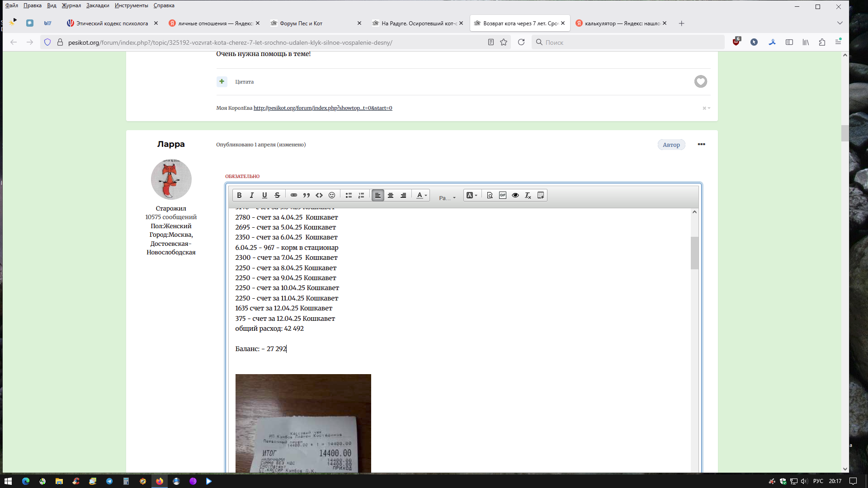Insert a bulleted list

click(349, 195)
